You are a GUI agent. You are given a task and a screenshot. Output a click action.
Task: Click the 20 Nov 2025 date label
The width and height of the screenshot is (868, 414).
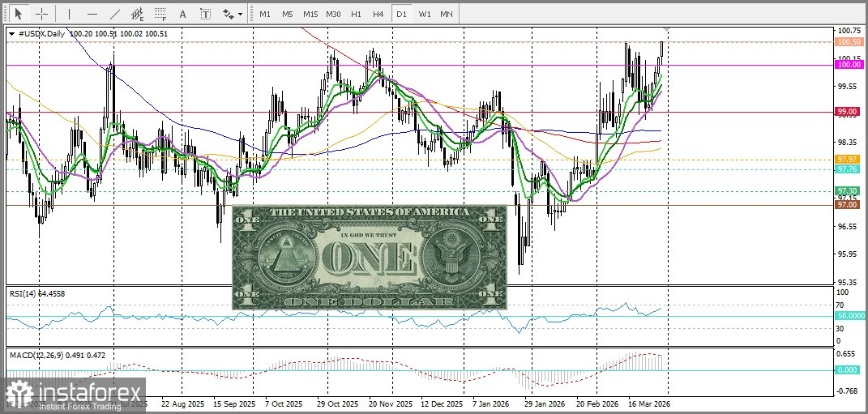[391, 404]
